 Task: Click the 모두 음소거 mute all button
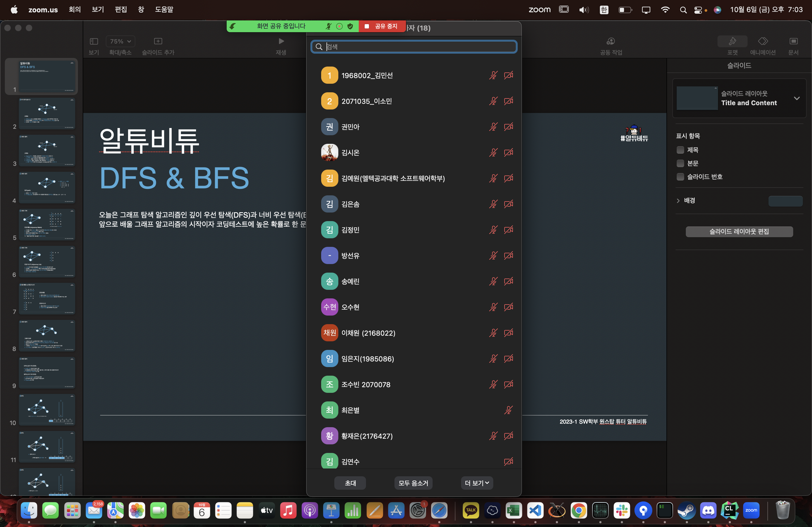click(x=413, y=483)
